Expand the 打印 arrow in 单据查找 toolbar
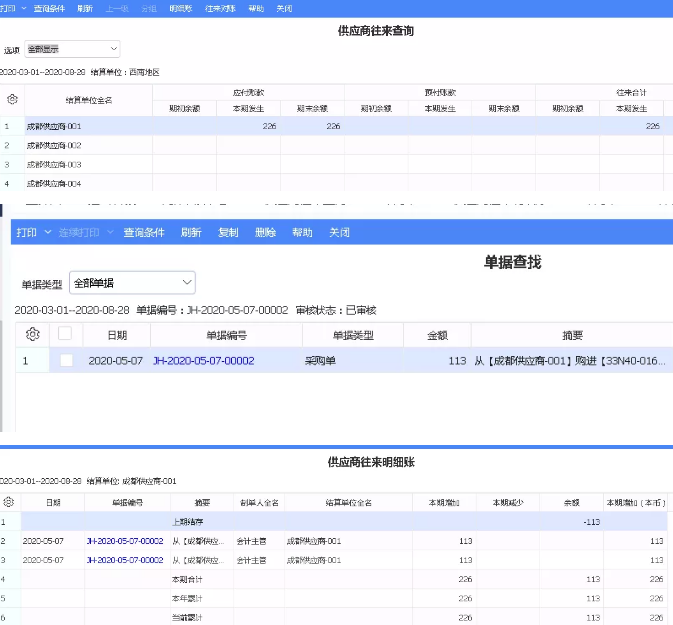This screenshot has height=625, width=673. [x=48, y=232]
